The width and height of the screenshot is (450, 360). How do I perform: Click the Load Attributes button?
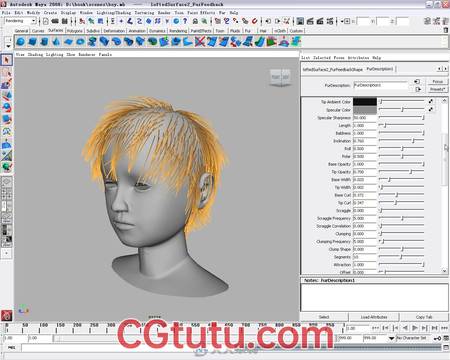pyautogui.click(x=374, y=317)
